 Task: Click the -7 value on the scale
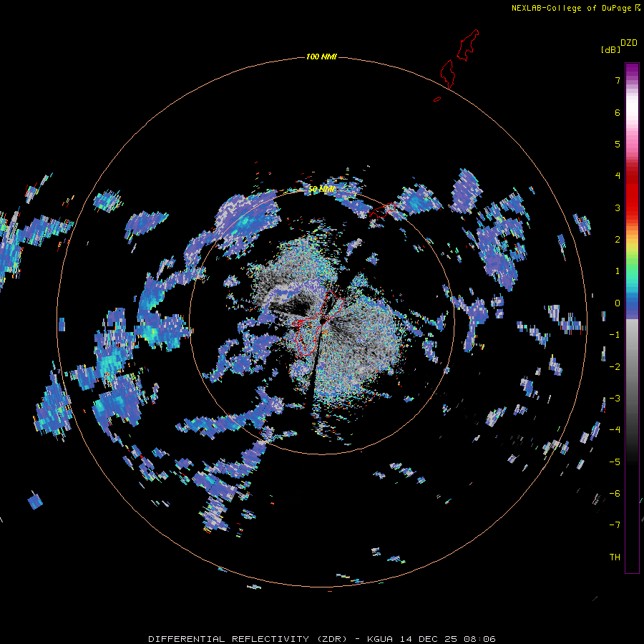(615, 525)
